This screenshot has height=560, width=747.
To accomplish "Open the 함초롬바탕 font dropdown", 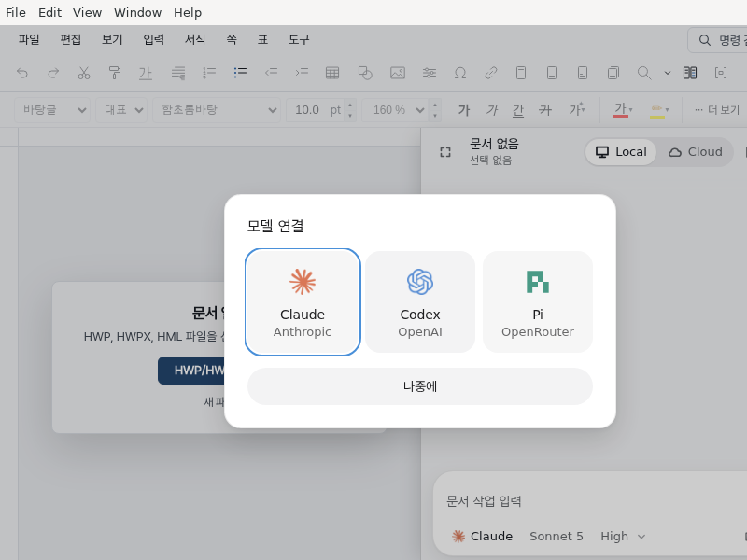I will [x=217, y=110].
